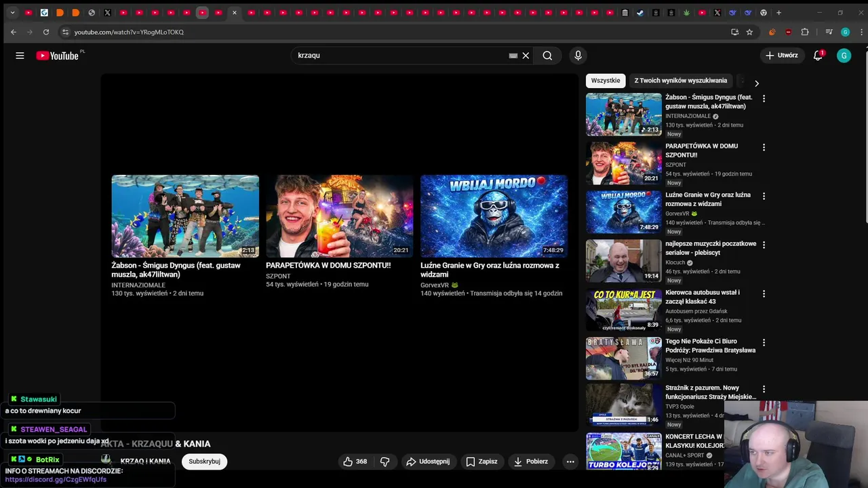View site information icon in address bar
Image resolution: width=868 pixels, height=488 pixels.
click(x=65, y=32)
